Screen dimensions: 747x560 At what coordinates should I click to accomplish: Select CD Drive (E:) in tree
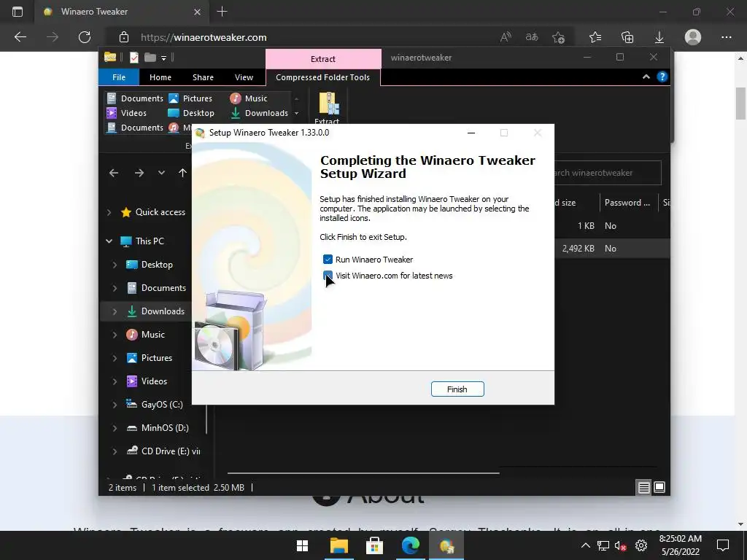(x=170, y=451)
